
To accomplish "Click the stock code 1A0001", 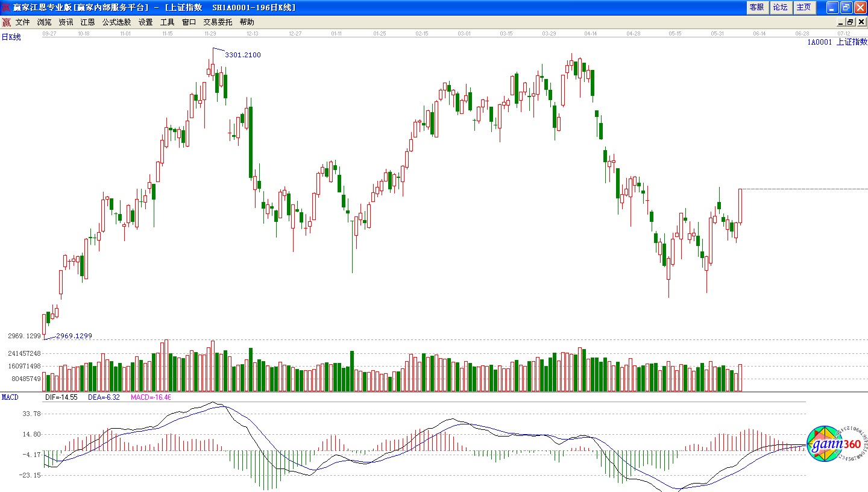I will [x=820, y=42].
